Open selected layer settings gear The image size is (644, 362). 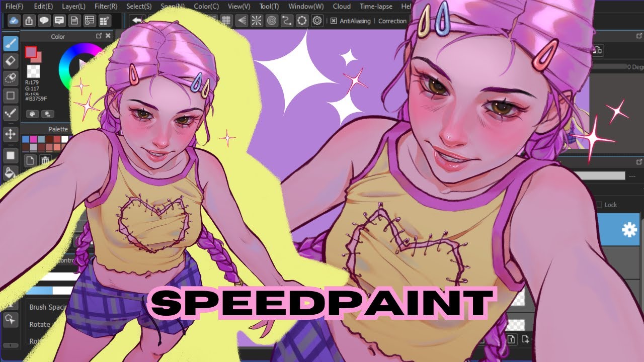[629, 230]
